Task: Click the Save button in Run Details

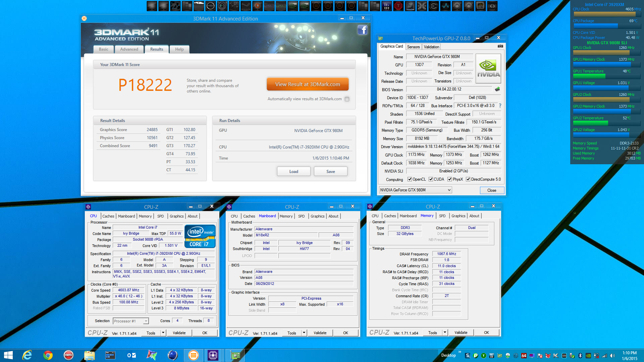Action: click(x=331, y=171)
